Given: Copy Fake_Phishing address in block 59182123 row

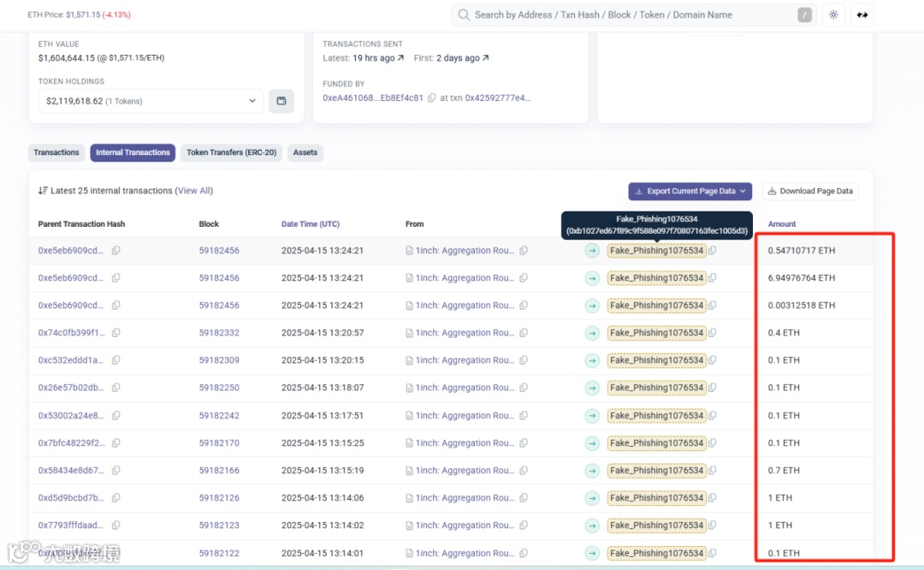Looking at the screenshot, I should [x=713, y=525].
